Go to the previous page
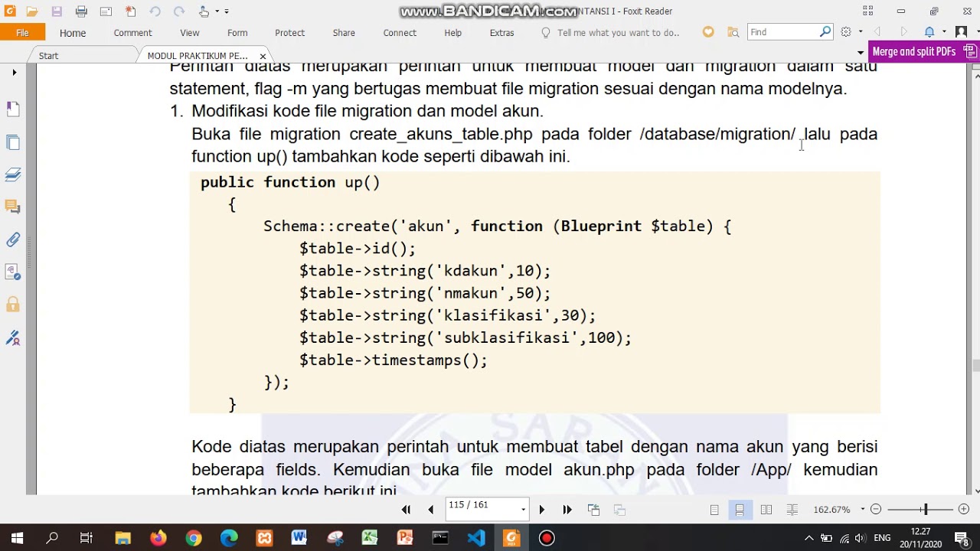The width and height of the screenshot is (980, 551). point(430,510)
